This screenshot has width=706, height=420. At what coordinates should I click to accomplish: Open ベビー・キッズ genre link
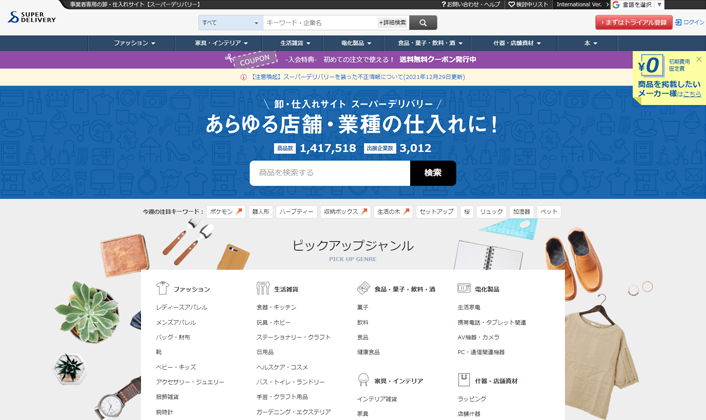click(176, 367)
